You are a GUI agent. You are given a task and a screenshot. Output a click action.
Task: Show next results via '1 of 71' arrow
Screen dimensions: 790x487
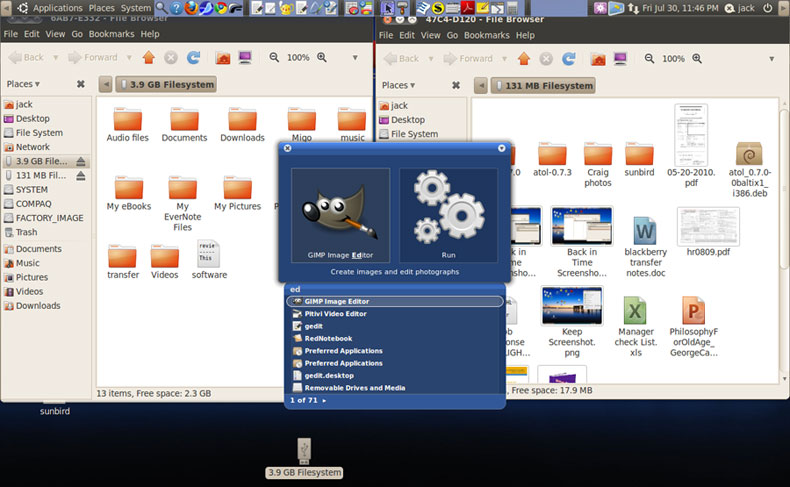[x=324, y=401]
